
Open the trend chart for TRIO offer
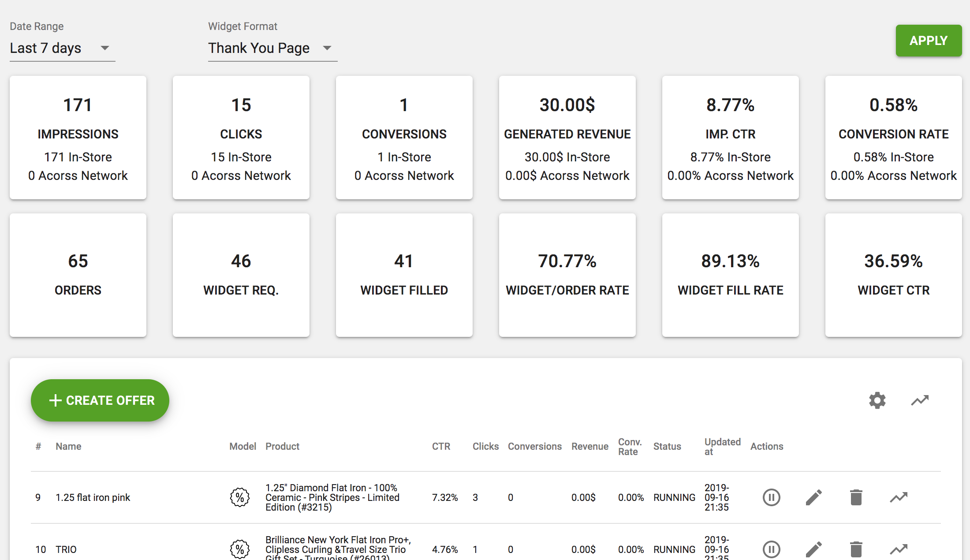point(898,549)
